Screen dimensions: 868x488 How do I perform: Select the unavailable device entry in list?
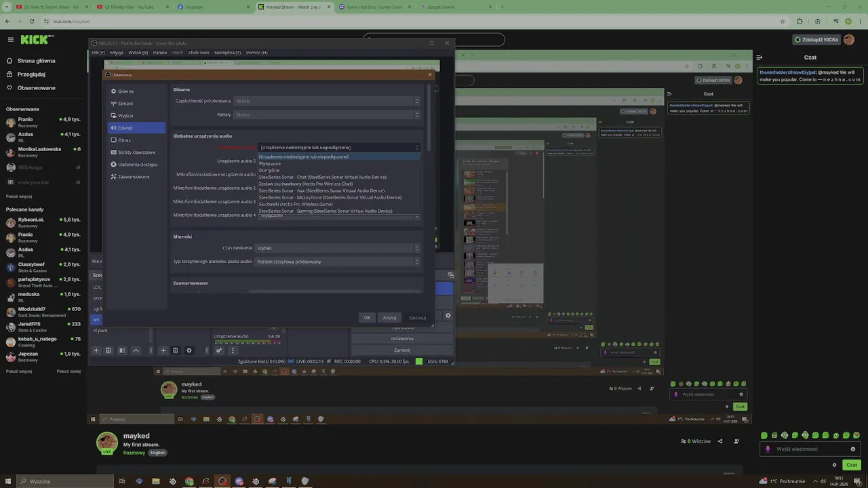tap(339, 157)
